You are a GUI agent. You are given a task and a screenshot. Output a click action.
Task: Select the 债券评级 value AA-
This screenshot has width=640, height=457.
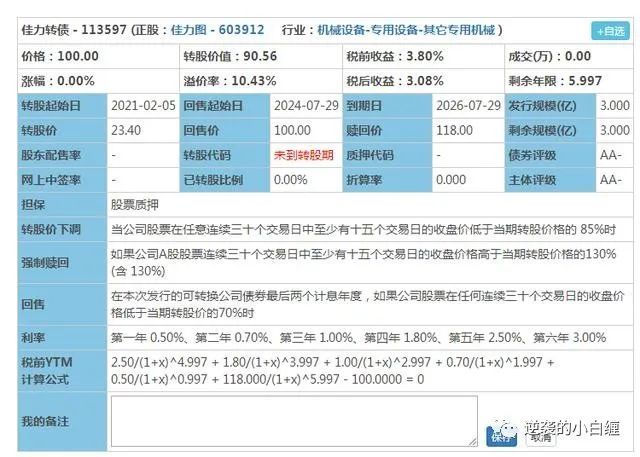click(611, 155)
